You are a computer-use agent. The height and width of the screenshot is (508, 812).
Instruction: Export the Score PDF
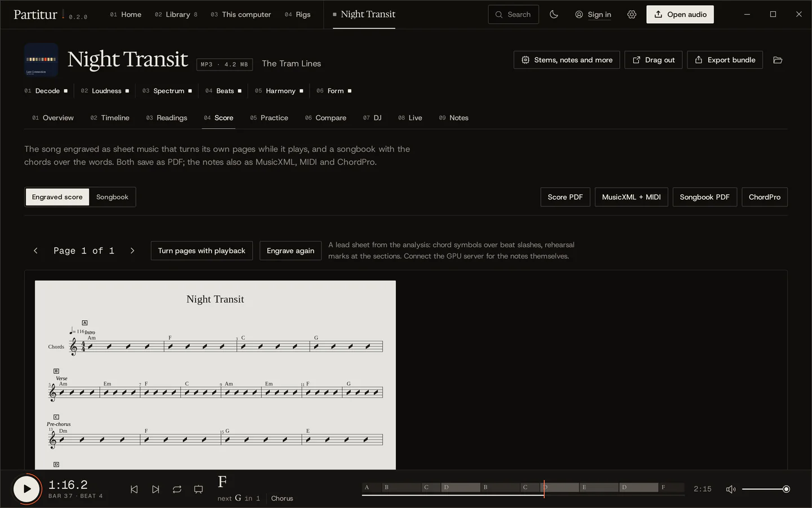[565, 197]
